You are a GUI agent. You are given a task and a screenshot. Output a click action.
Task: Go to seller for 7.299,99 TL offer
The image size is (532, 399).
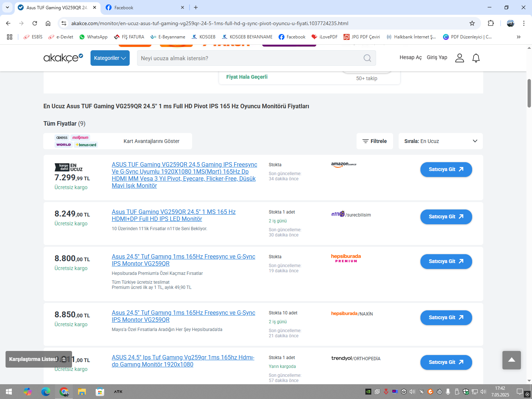pyautogui.click(x=446, y=170)
